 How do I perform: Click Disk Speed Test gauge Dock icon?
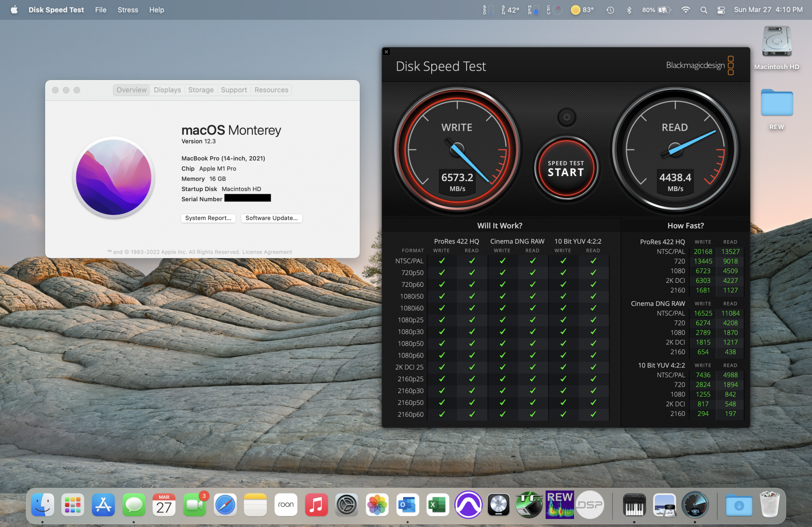(695, 505)
